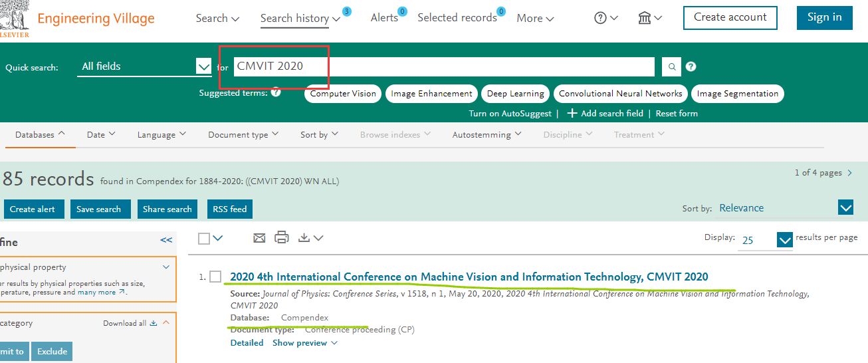Click Engineering Village logo
868x363 pixels.
click(x=96, y=18)
